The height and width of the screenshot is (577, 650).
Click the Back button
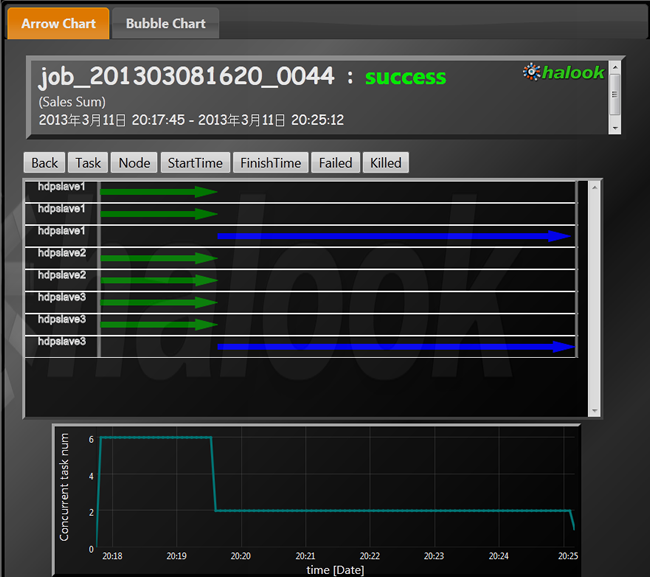(x=44, y=162)
